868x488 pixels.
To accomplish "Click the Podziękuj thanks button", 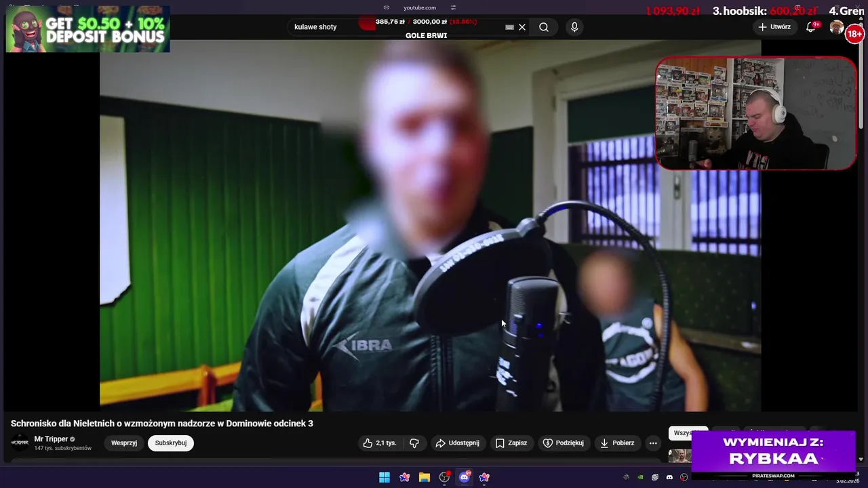I will point(563,443).
